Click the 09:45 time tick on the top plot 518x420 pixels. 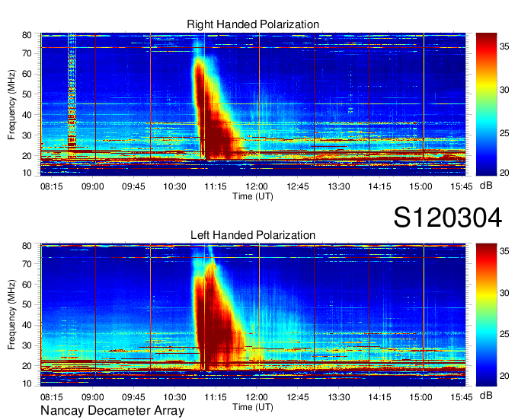pos(133,186)
